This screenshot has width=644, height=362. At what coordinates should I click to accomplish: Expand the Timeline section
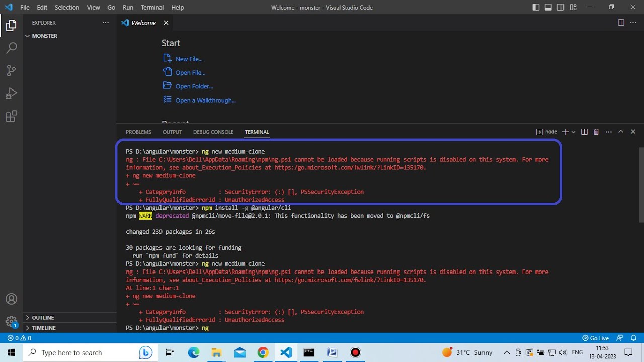click(x=69, y=328)
